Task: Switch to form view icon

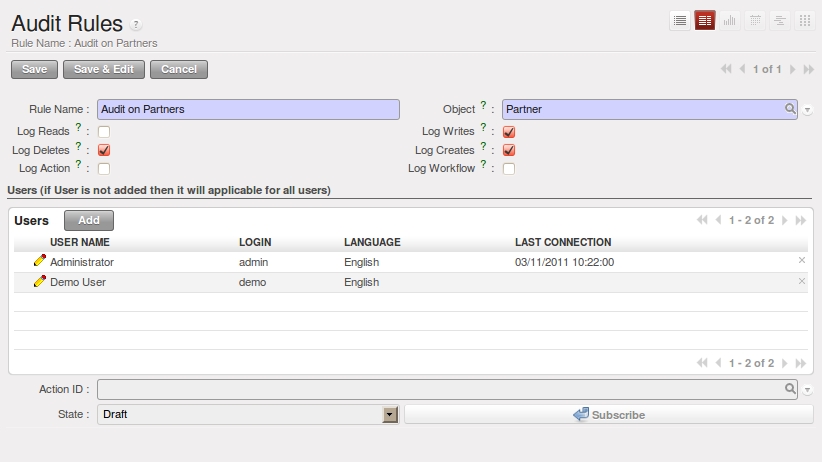Action: (x=705, y=21)
